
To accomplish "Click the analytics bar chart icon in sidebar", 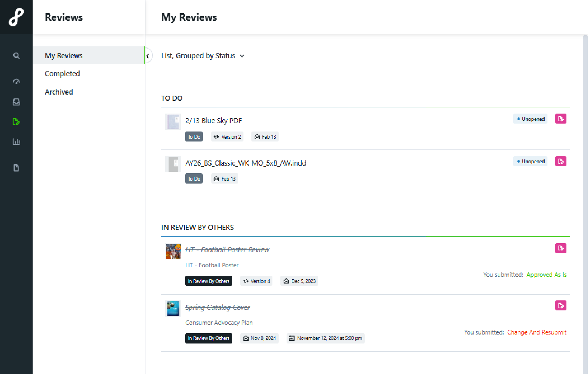I will (x=16, y=142).
